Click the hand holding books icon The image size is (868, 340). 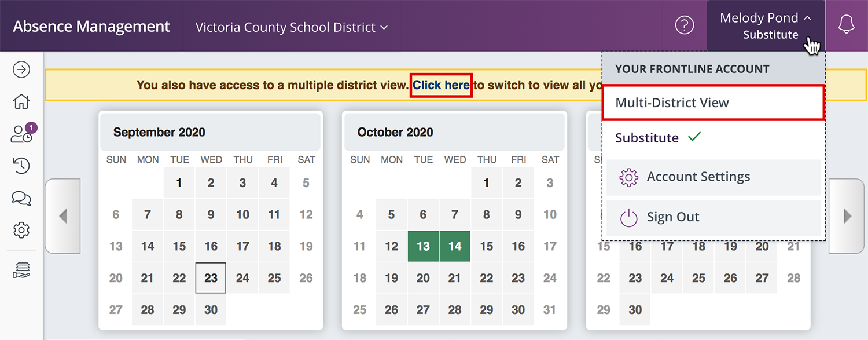21,270
